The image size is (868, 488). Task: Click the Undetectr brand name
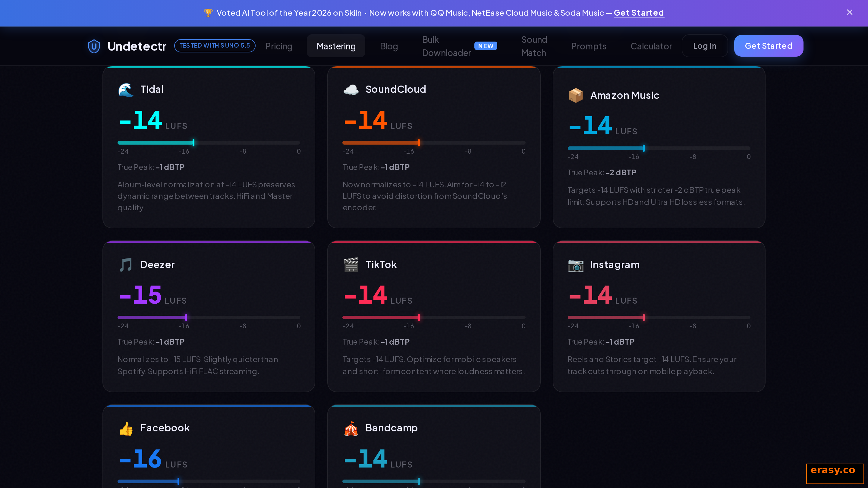(137, 46)
